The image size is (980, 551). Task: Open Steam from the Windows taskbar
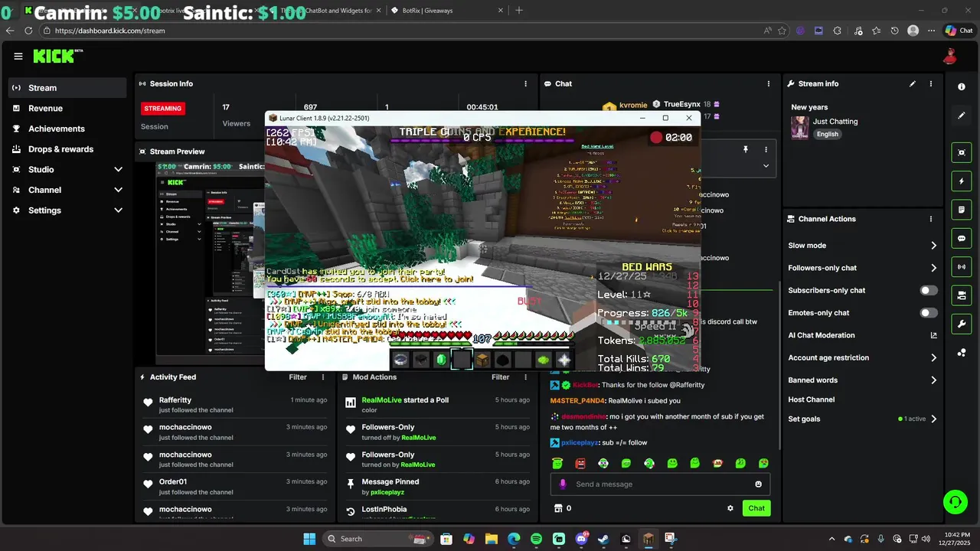tap(603, 539)
